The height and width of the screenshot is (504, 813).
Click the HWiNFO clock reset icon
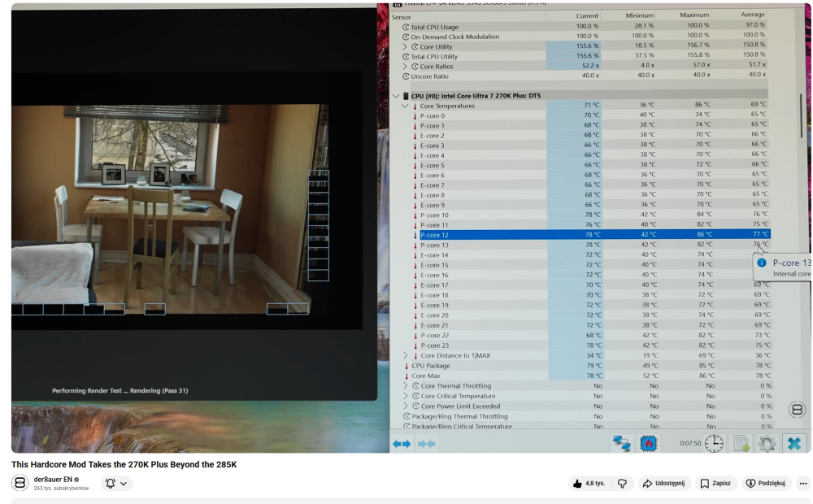click(x=714, y=443)
